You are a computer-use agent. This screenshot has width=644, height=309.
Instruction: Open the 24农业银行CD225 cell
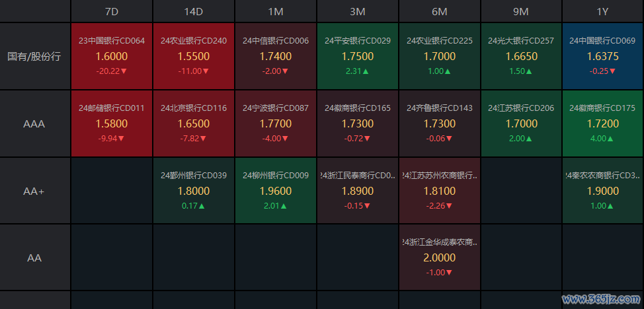(x=440, y=56)
